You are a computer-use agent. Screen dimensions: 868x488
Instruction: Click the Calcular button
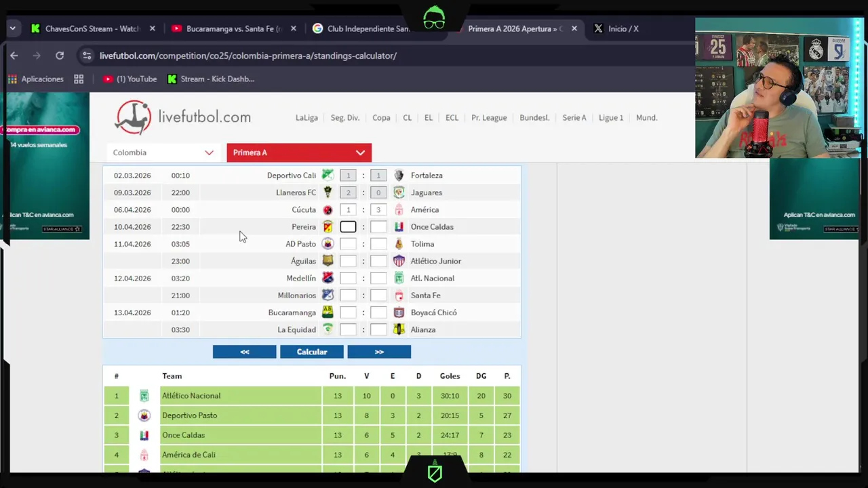312,352
